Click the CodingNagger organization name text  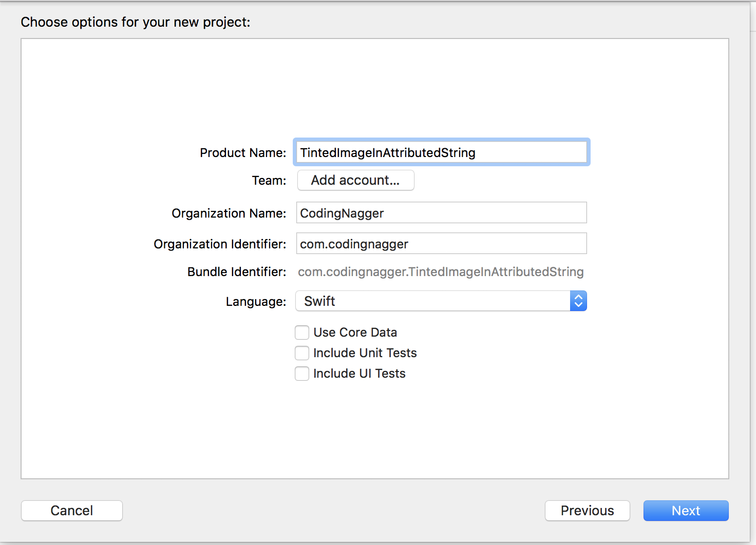click(x=342, y=213)
